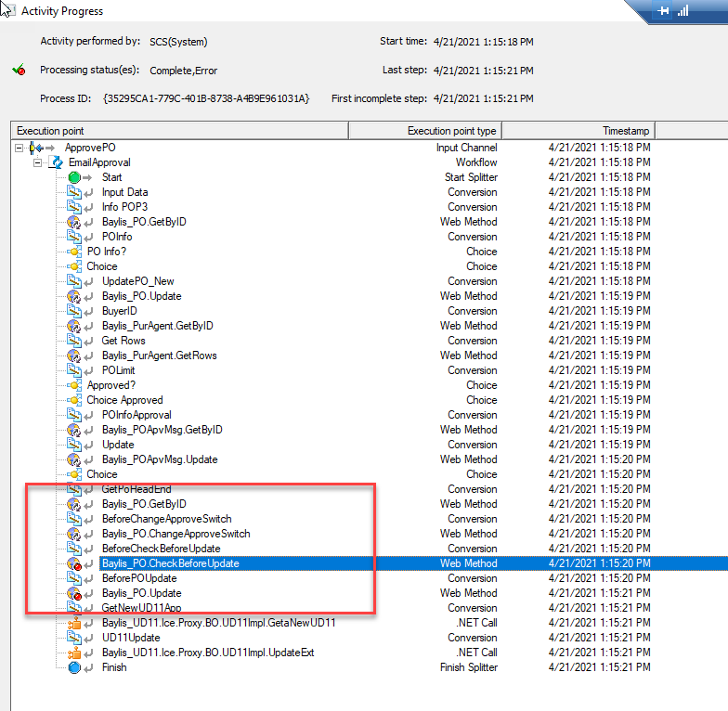The height and width of the screenshot is (711, 728).
Task: Click the Approved? choice icon
Action: click(x=74, y=385)
